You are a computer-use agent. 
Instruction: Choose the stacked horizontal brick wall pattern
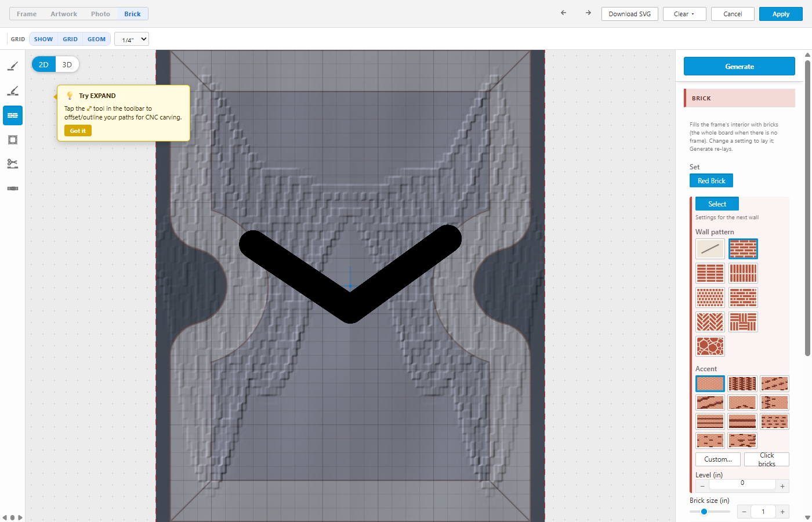[710, 273]
